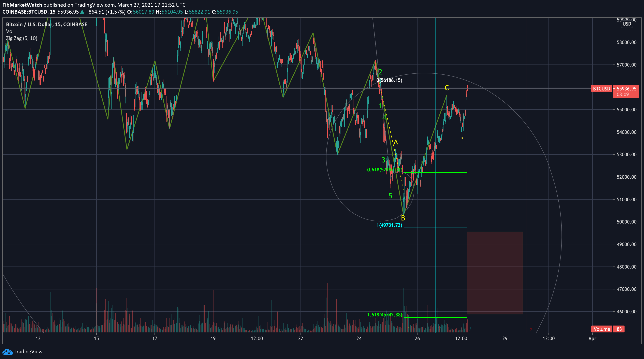Viewport: 644px width, 359px height.
Task: Click the 0(56186.15) Fibonacci level label
Action: coord(389,80)
